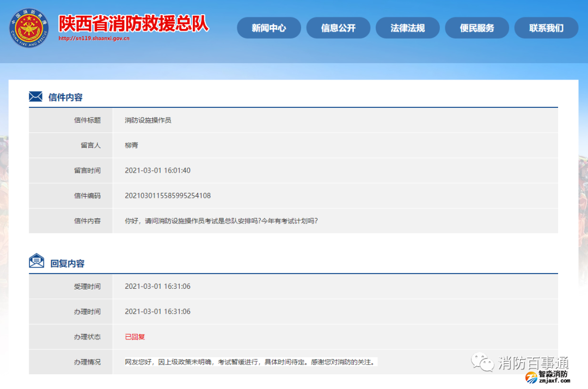588x389 pixels.
Task: Click the 陕西省消防救援总队 site title
Action: pos(133,23)
